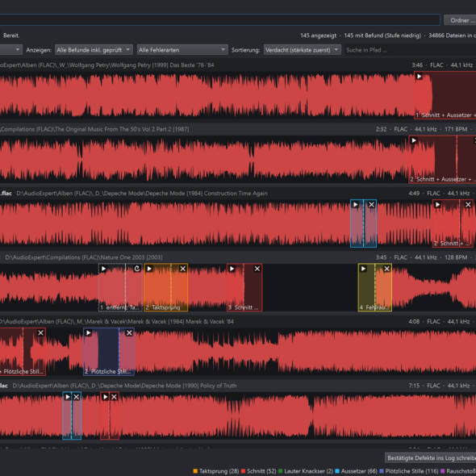Dismiss the Taktsprung region in Nature One 2003
This screenshot has height=476, width=476.
coord(183,269)
